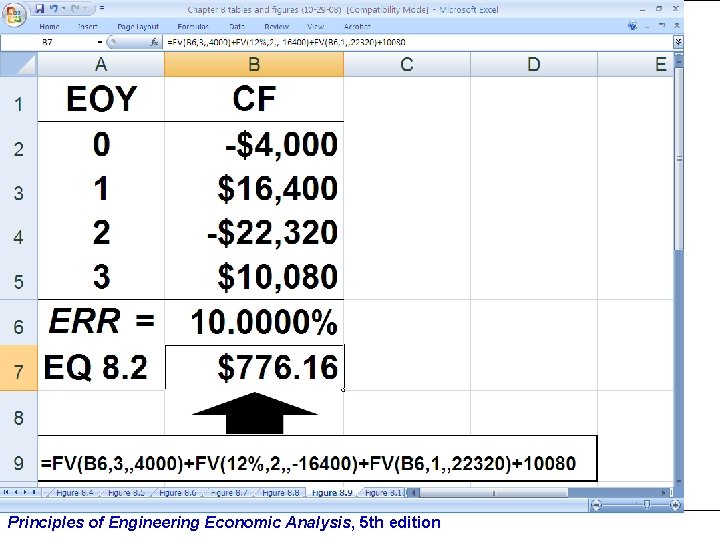The width and height of the screenshot is (720, 540).
Task: Select row 1 header
Action: point(18,99)
